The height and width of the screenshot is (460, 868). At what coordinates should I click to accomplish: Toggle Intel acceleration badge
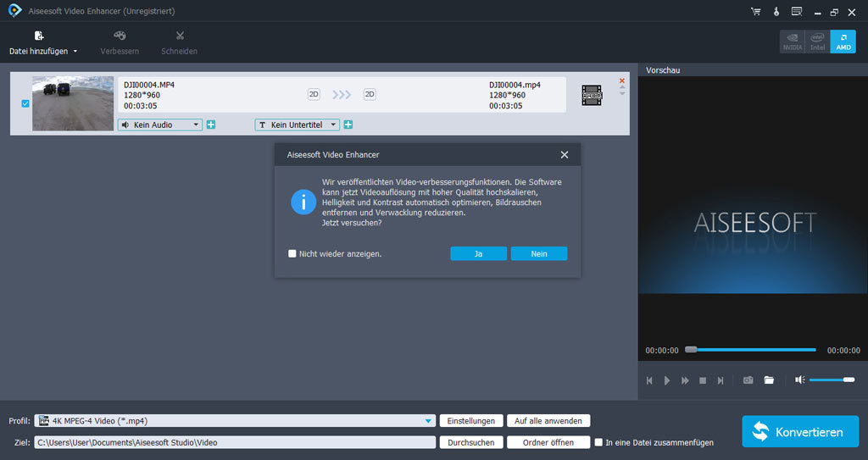point(818,42)
